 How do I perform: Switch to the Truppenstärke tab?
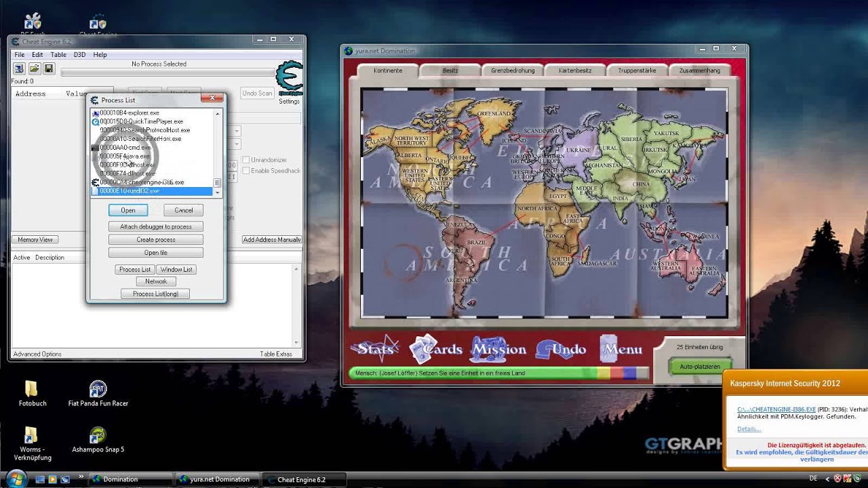coord(637,70)
